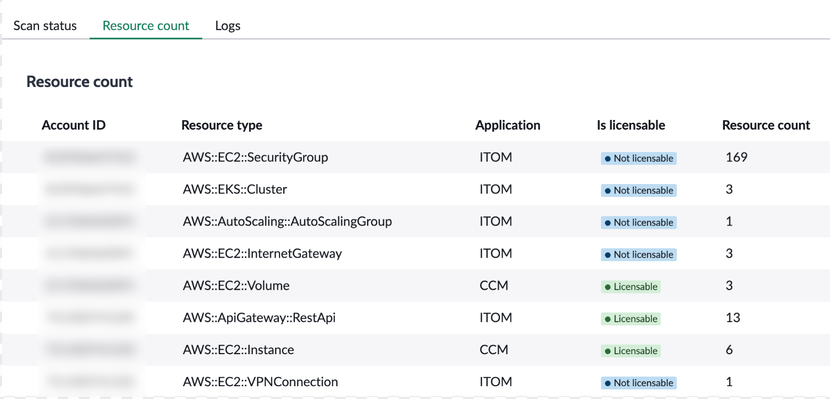The height and width of the screenshot is (399, 830).
Task: Sort by the Resource type column header
Action: (222, 125)
